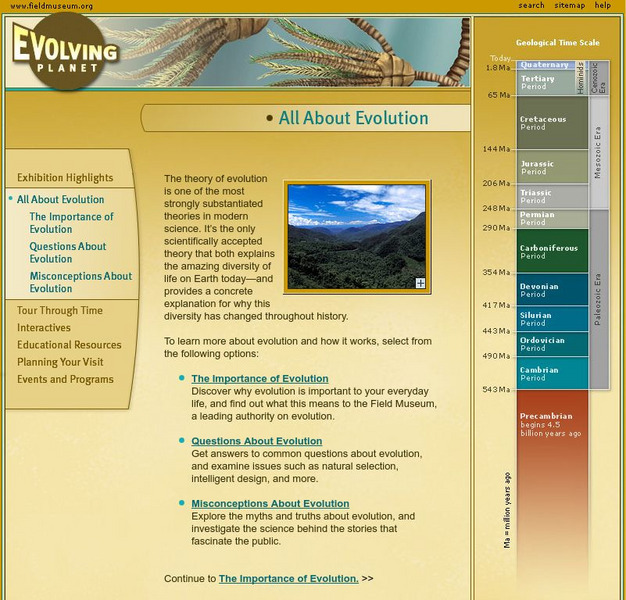Enlarge the mountain valley photo with plus icon

420,283
